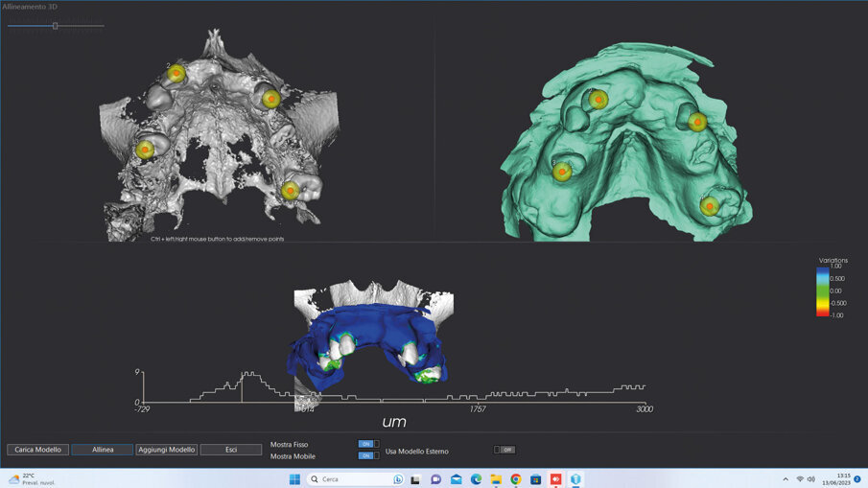Click Aggiungi Modello to add model

[x=166, y=450]
